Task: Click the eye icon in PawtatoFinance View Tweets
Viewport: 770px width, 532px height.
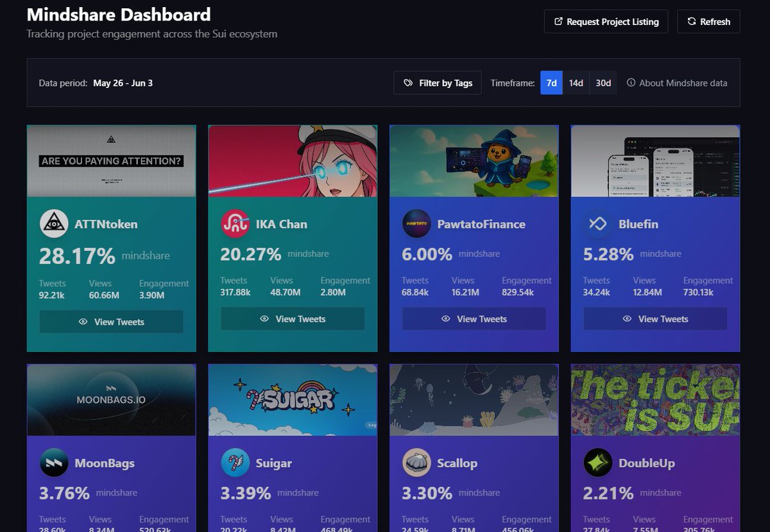Action: pyautogui.click(x=445, y=318)
